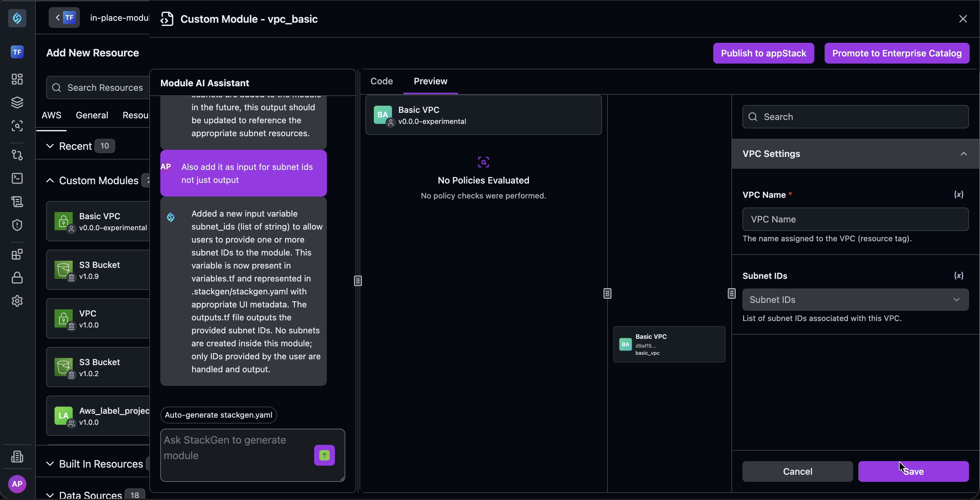980x500 pixels.
Task: Select the S3 Bucket v1.0.2 module
Action: click(x=98, y=367)
